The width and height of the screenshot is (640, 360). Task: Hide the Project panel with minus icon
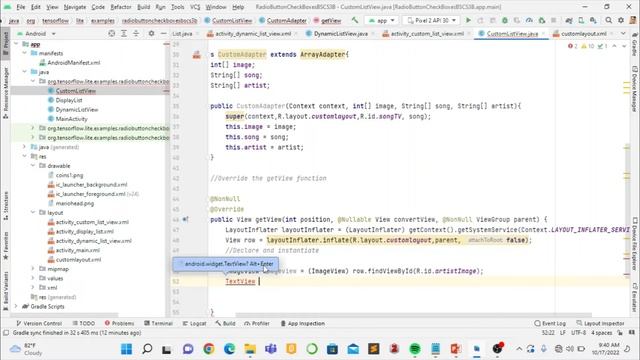[x=163, y=33]
